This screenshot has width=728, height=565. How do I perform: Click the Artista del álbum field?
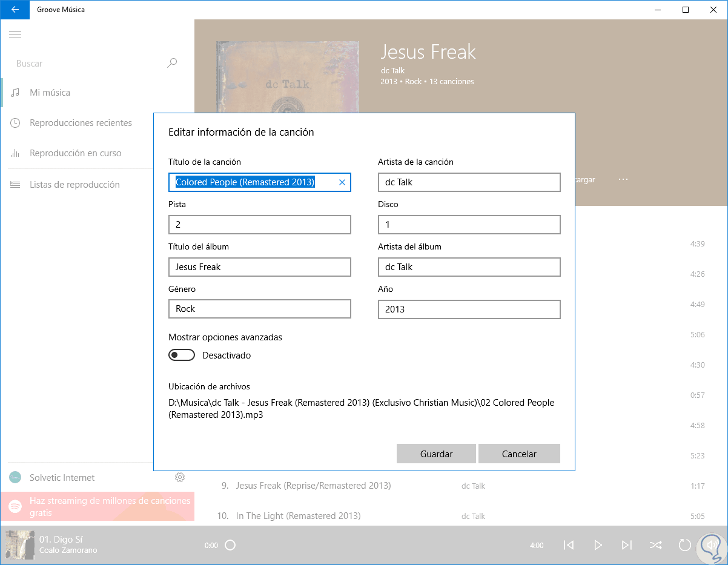pyautogui.click(x=469, y=267)
